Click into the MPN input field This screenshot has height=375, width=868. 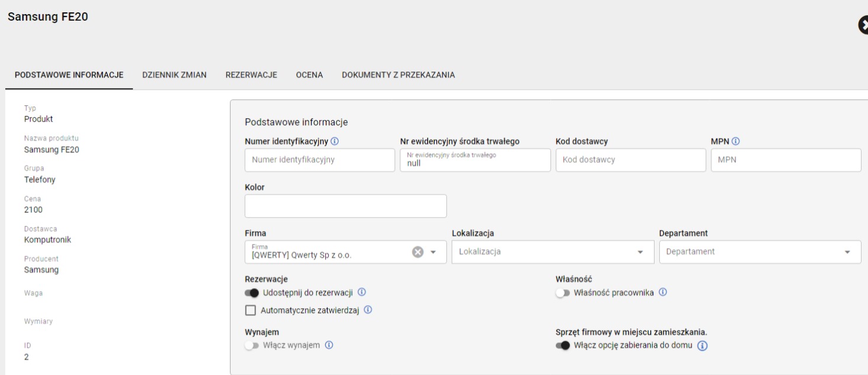(786, 160)
